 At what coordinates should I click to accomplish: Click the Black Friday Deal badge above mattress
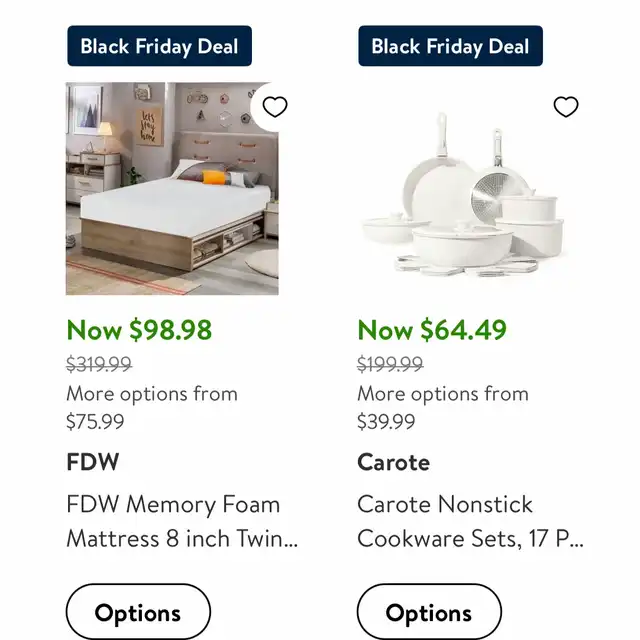(x=160, y=46)
